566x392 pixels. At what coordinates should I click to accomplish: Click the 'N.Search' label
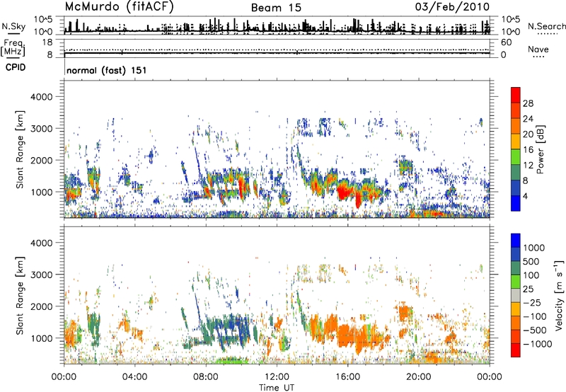pos(546,26)
